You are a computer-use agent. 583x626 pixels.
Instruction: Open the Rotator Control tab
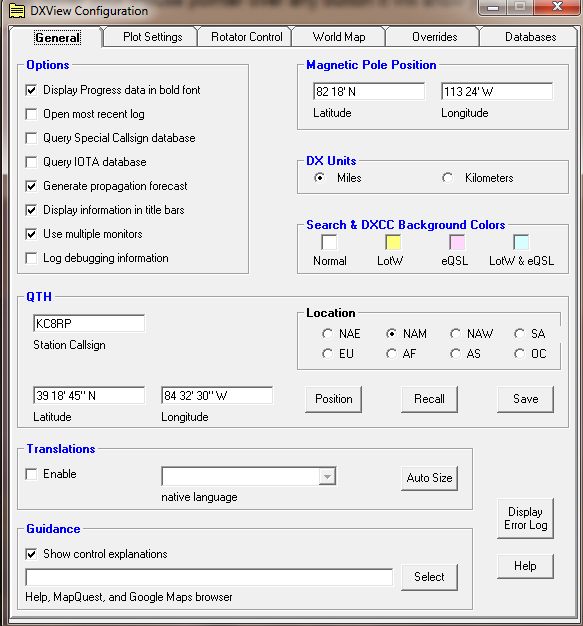pos(246,37)
